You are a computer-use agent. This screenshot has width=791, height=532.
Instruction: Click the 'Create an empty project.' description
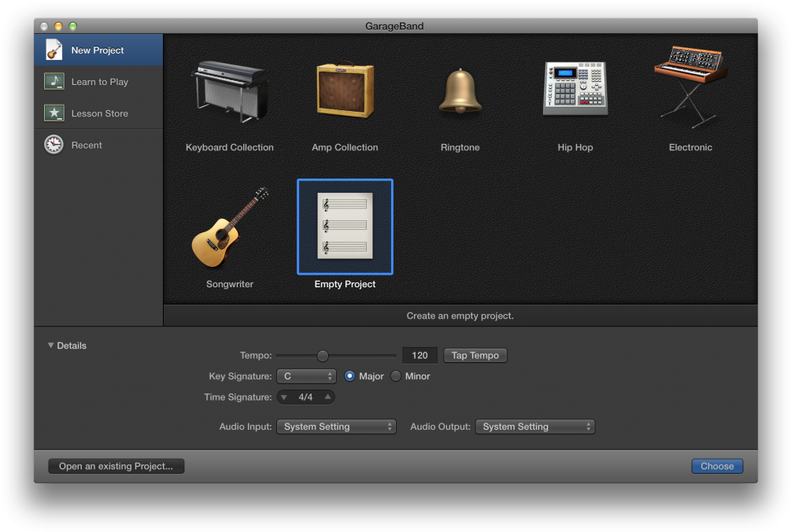(x=460, y=316)
